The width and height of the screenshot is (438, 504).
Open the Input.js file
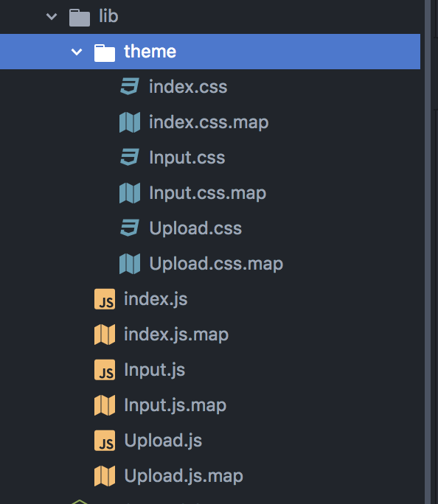click(155, 371)
